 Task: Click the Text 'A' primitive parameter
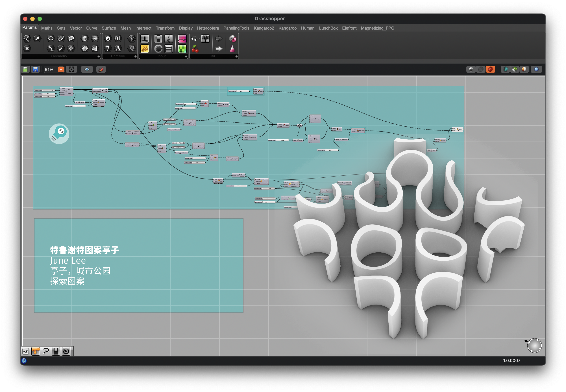118,48
